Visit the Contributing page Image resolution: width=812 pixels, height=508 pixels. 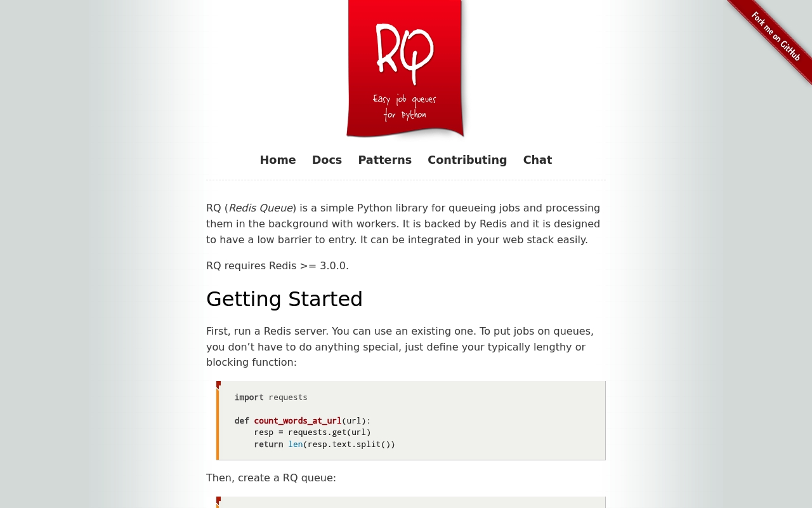tap(468, 160)
